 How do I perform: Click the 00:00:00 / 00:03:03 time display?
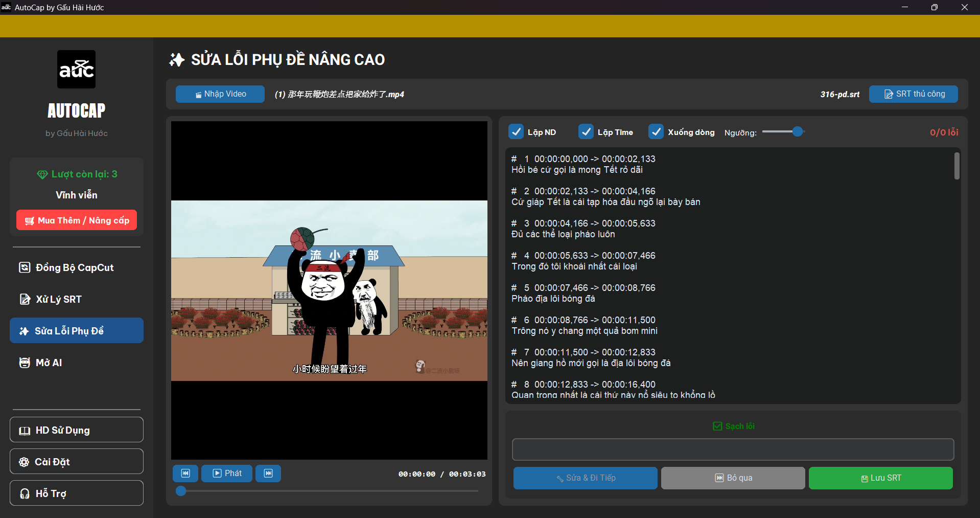[442, 474]
